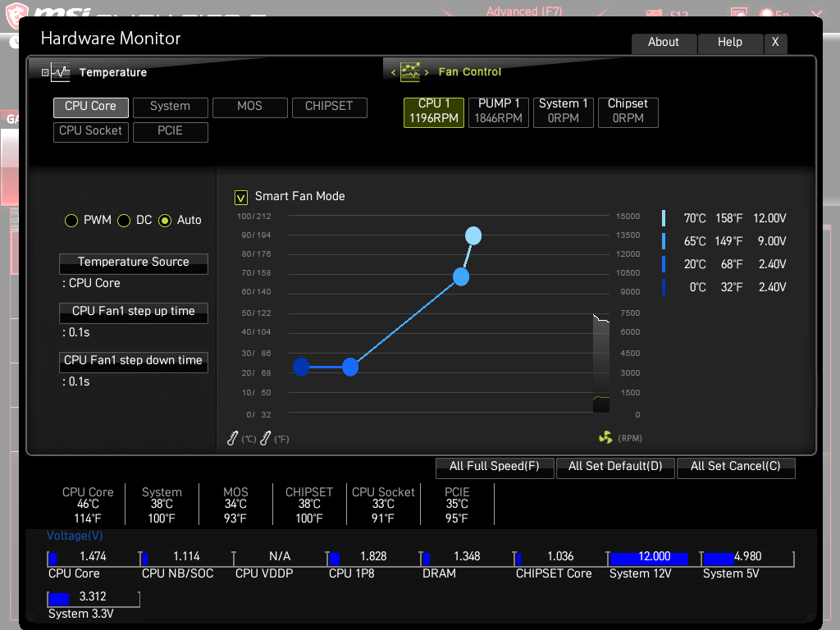The height and width of the screenshot is (630, 840).
Task: Open CPU Fan1 step down time setting
Action: pos(134,362)
